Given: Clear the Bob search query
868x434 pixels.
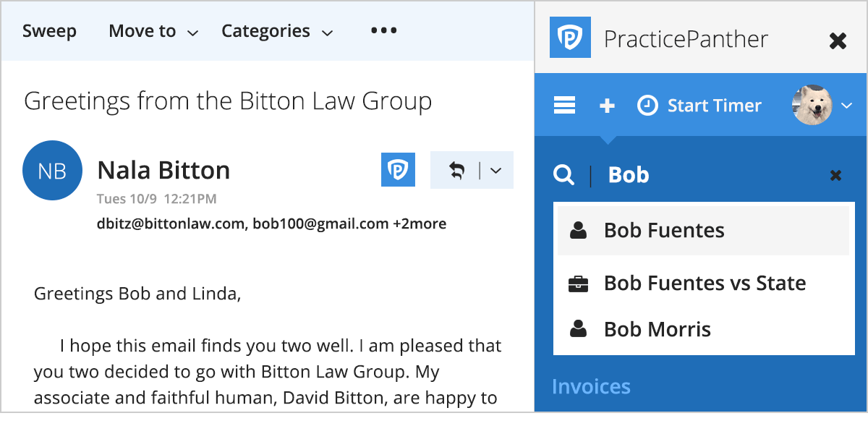Looking at the screenshot, I should (835, 175).
